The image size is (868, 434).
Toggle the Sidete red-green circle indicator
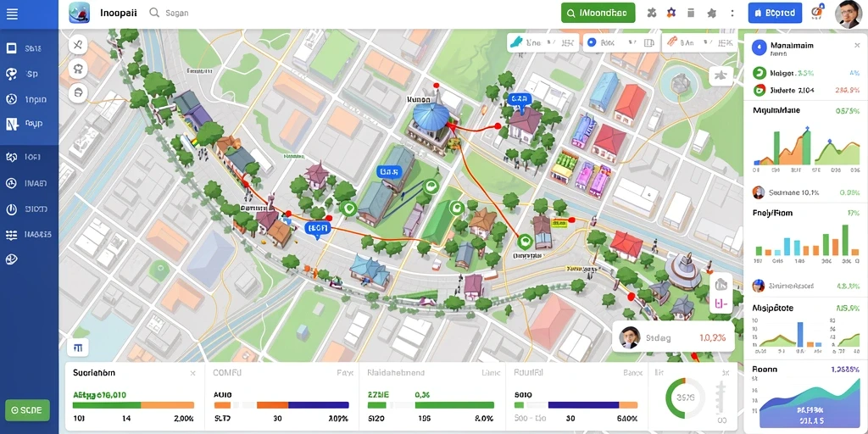759,90
